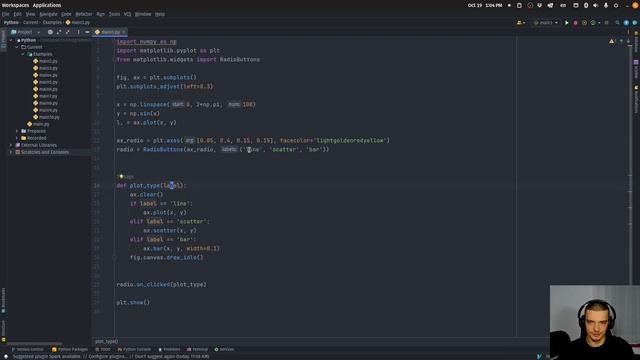Open the Bookmarks tool window on left strip

(x=3, y=300)
